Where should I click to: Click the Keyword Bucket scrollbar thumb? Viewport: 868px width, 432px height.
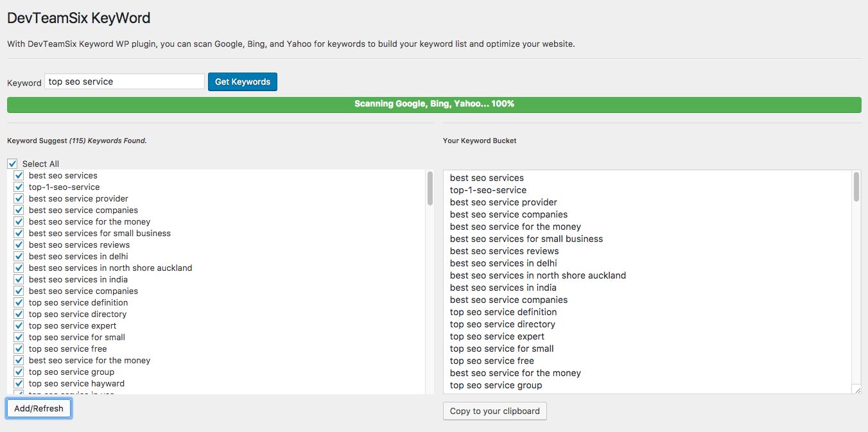856,187
